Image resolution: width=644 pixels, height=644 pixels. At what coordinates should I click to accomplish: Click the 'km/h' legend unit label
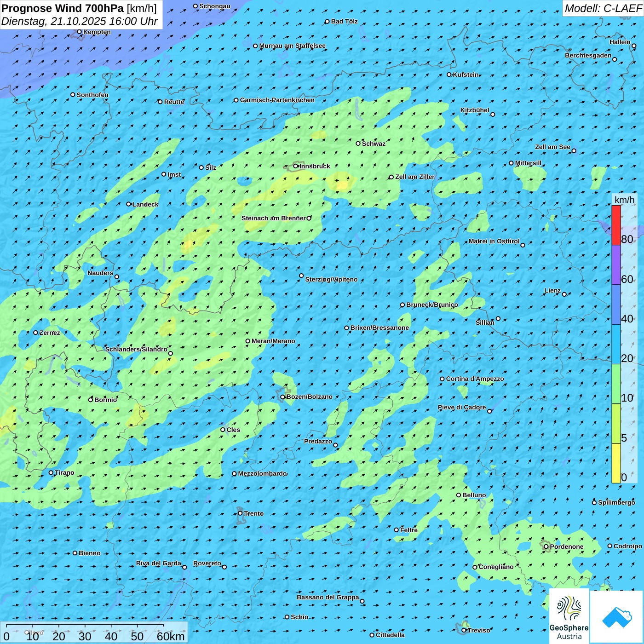624,200
